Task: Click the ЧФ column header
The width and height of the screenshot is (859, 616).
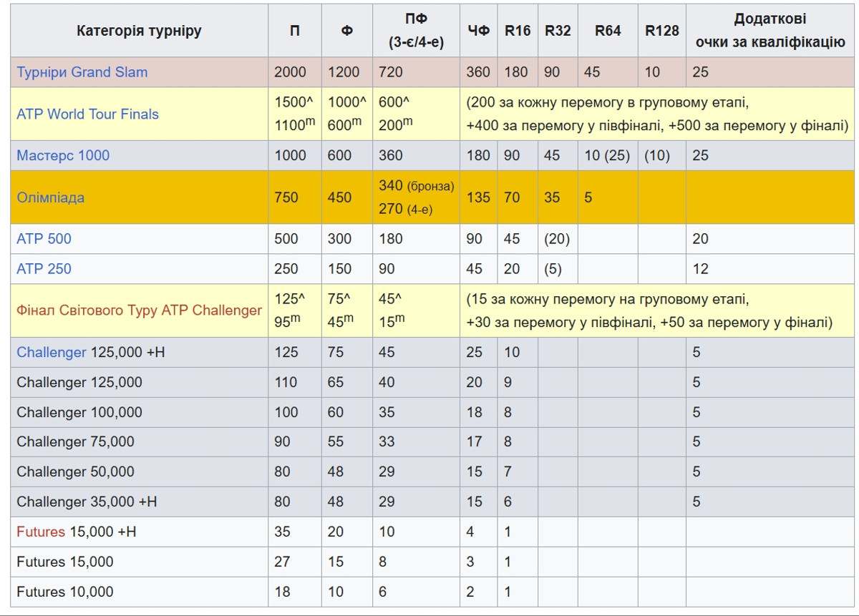Action: pos(478,31)
